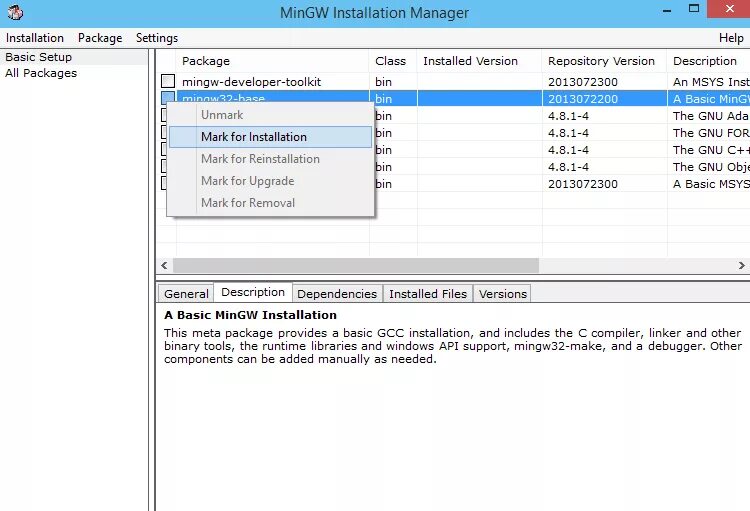Click the horizontal scrollbar left arrow
Screen dimensions: 750x511
pyautogui.click(x=165, y=266)
